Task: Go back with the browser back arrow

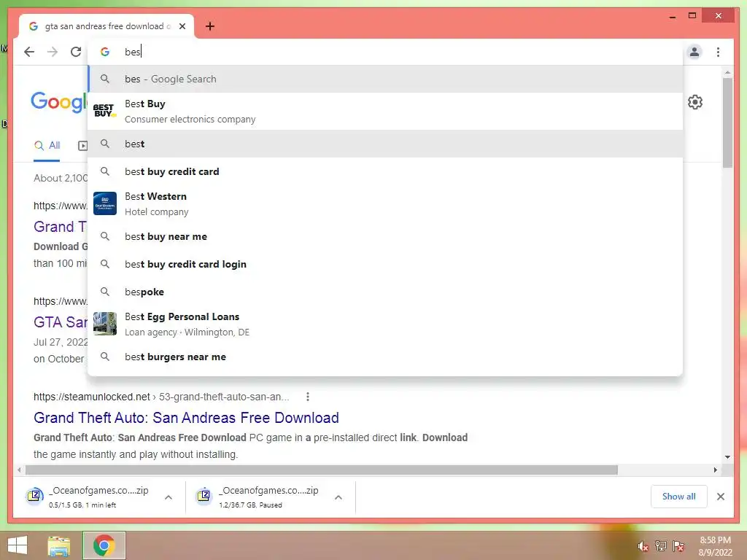Action: pos(29,52)
